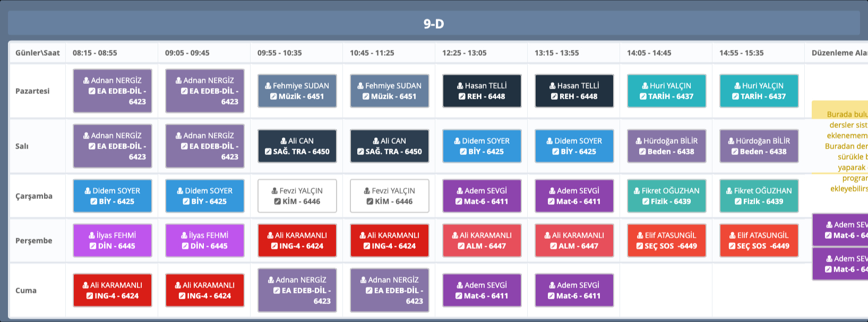Click teacher icon on Thursday 08:15 İlyas FEHMİ card
The image size is (868, 322).
[92, 236]
